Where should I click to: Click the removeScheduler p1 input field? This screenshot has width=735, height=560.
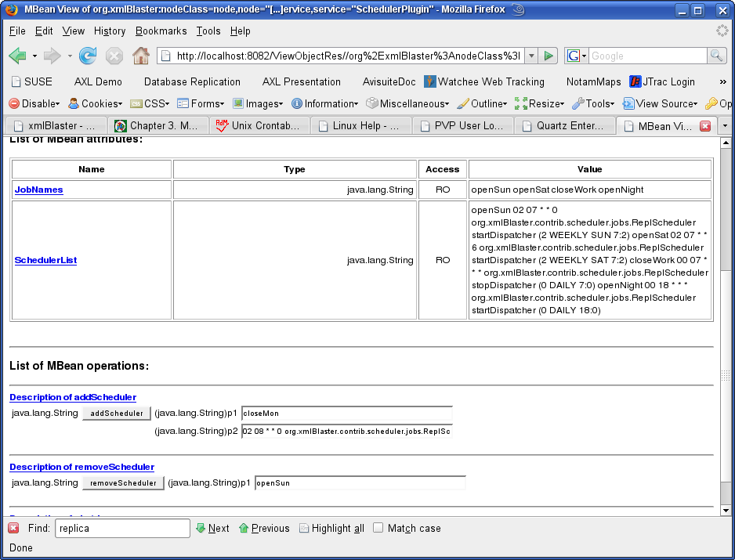pyautogui.click(x=360, y=483)
